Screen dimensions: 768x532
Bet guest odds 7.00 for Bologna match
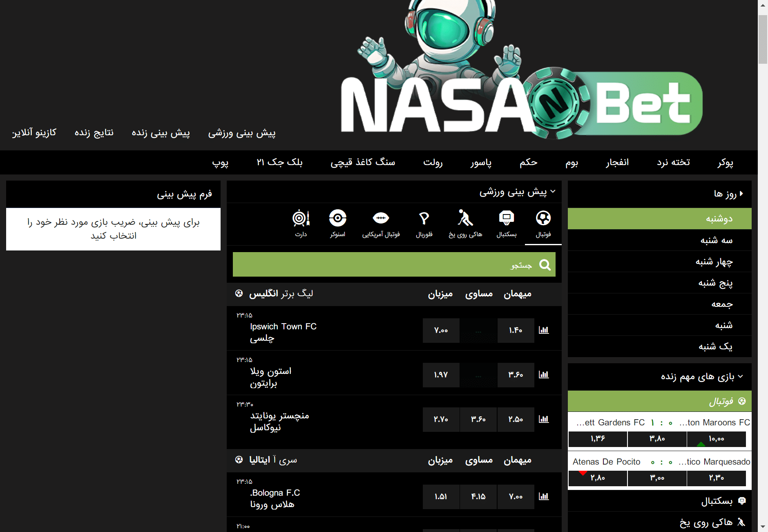(516, 496)
